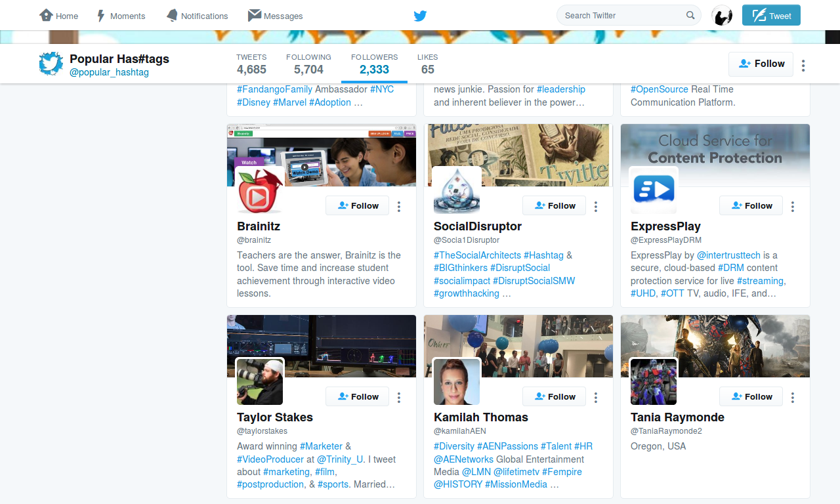Click the Twitter bird logo in top bar
840x504 pixels.
pos(420,16)
